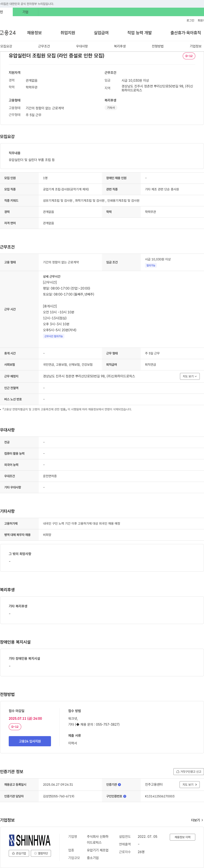Open 지도 보기 for 진주고용센터

coord(190,784)
